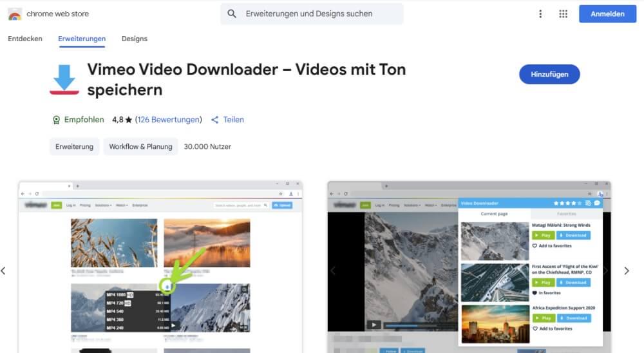Click the Vimeo downloader extension icon
Viewport: 644px width, 353px height.
coord(64,79)
